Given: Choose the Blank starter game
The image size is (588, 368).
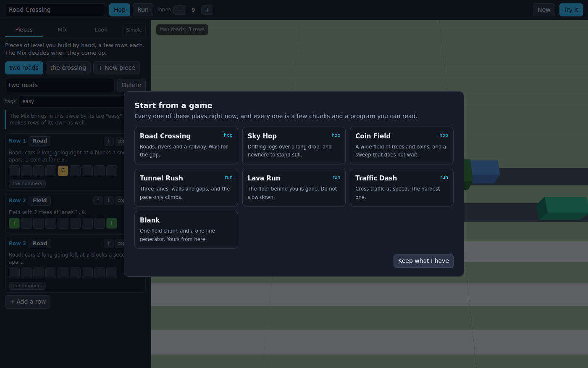Looking at the screenshot, I should pyautogui.click(x=186, y=230).
